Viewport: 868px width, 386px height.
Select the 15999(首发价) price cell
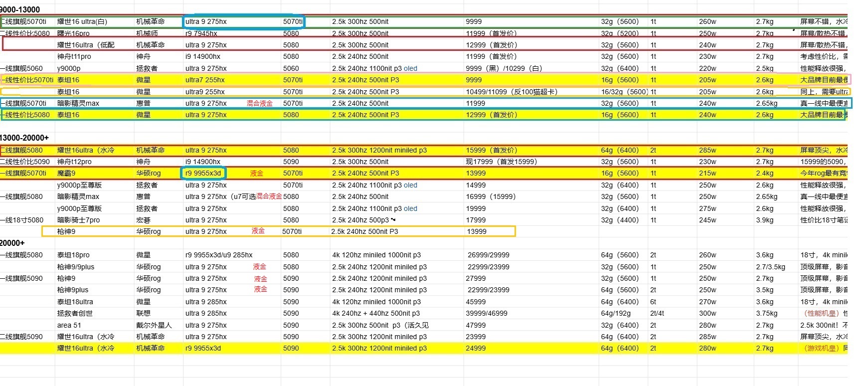tap(491, 150)
